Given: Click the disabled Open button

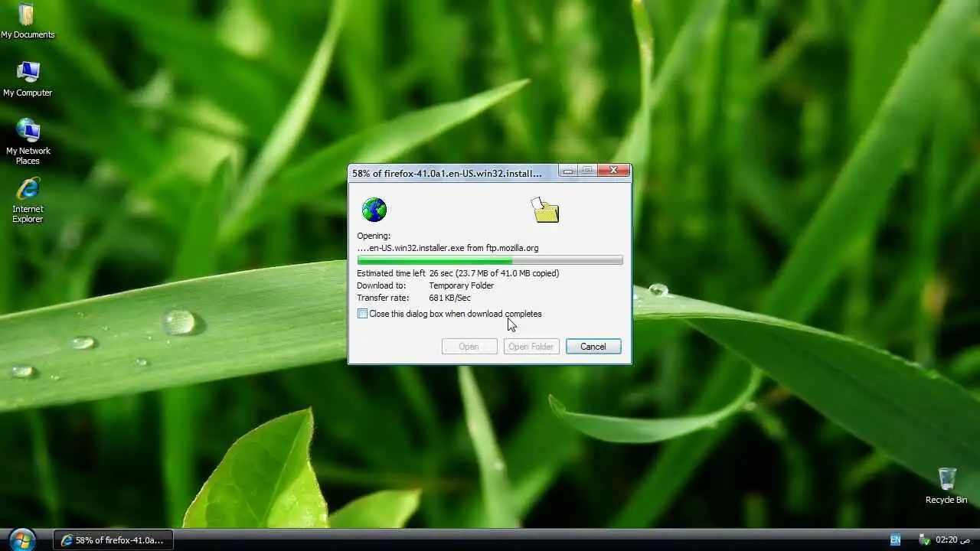Looking at the screenshot, I should 469,347.
